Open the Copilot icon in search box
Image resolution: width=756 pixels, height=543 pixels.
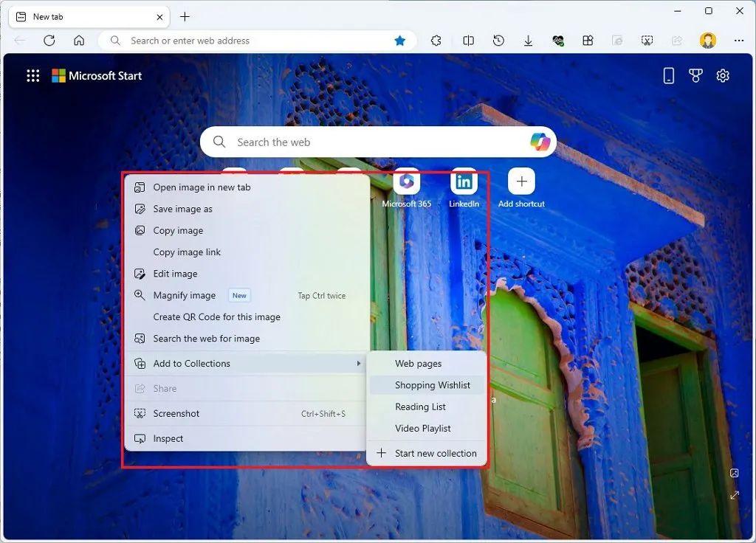(540, 142)
